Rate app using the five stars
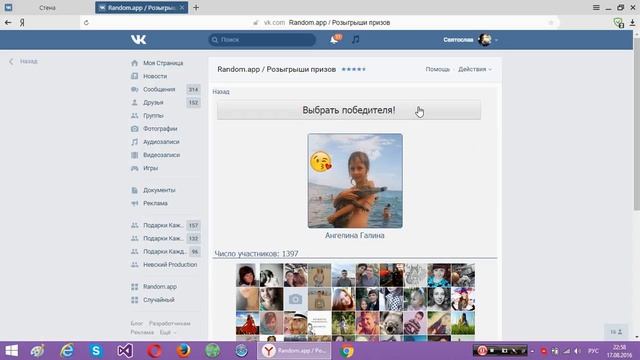 pyautogui.click(x=353, y=69)
